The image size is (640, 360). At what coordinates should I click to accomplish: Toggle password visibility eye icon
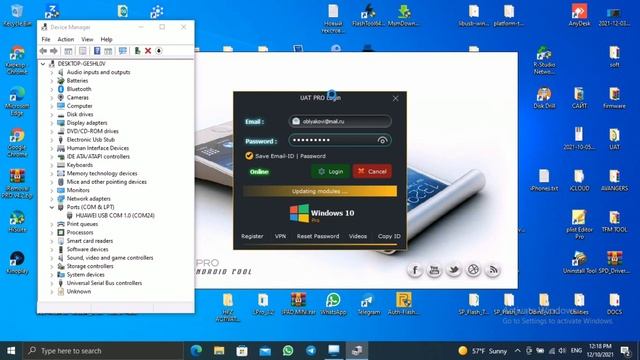click(x=382, y=140)
